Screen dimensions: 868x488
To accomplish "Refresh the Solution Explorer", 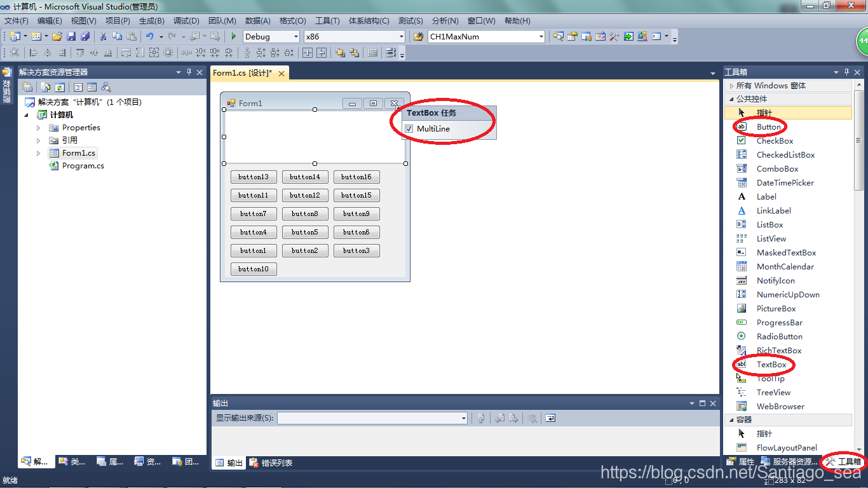I will point(59,88).
